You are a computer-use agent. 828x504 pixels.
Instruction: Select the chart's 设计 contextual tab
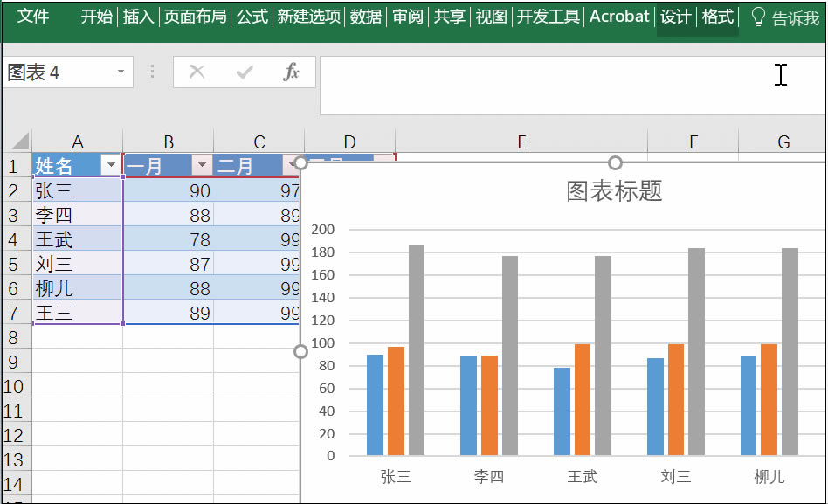[x=676, y=16]
